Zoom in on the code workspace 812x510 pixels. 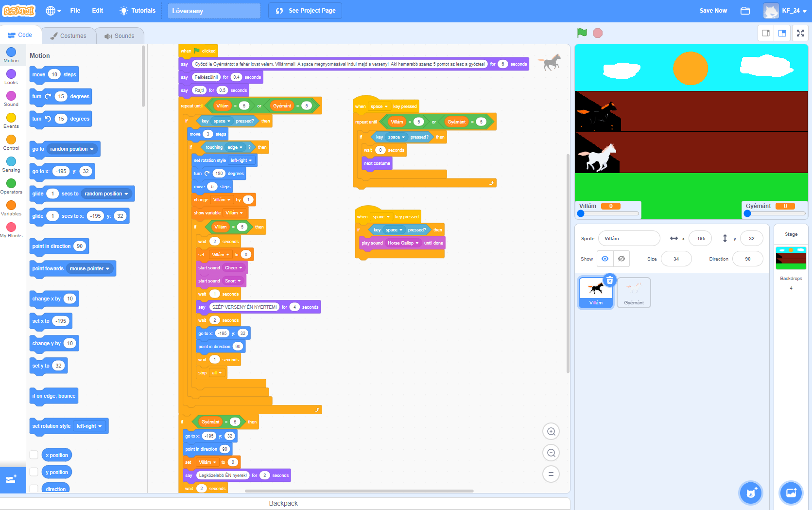551,431
